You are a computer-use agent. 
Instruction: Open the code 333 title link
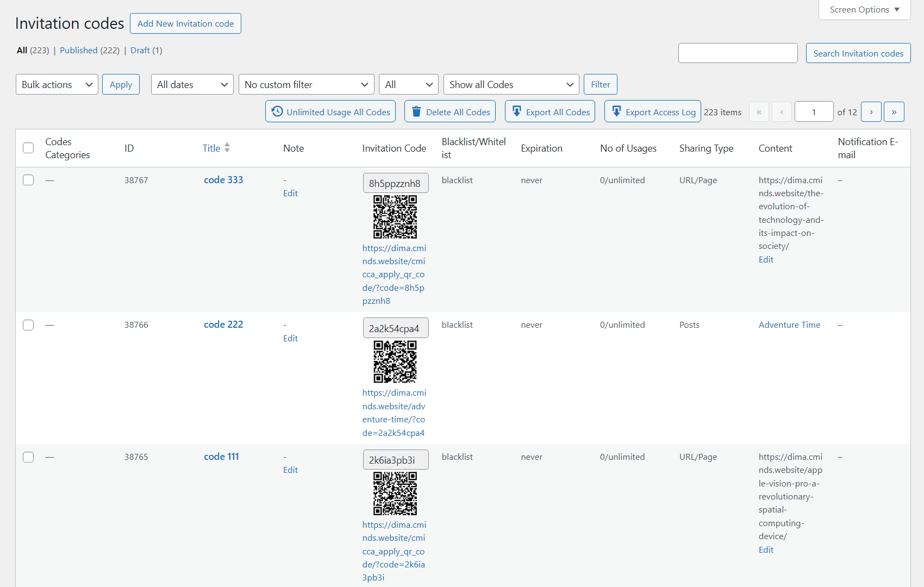[223, 180]
